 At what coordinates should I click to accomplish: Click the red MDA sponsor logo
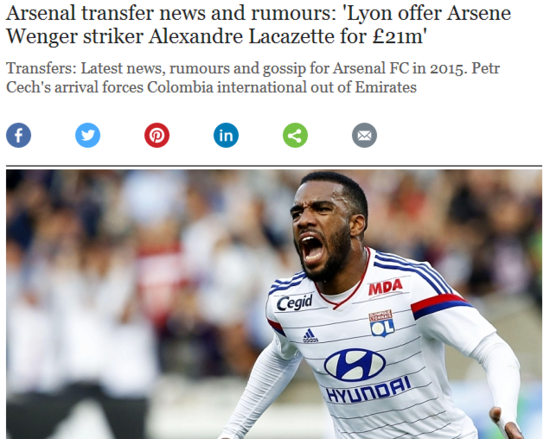pos(385,287)
